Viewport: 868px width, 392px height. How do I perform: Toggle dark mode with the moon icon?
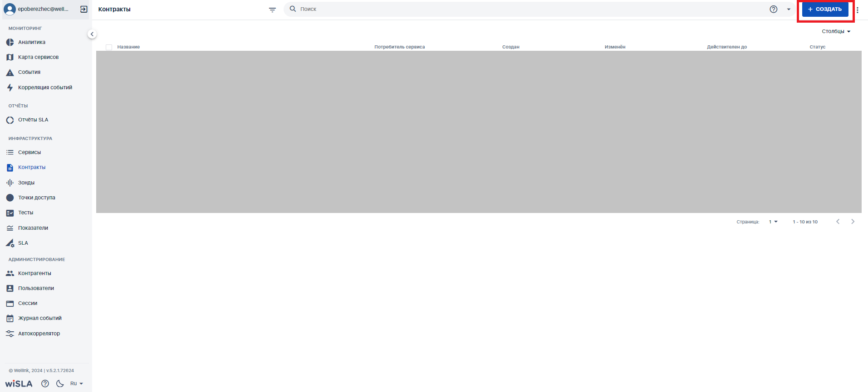tap(60, 383)
